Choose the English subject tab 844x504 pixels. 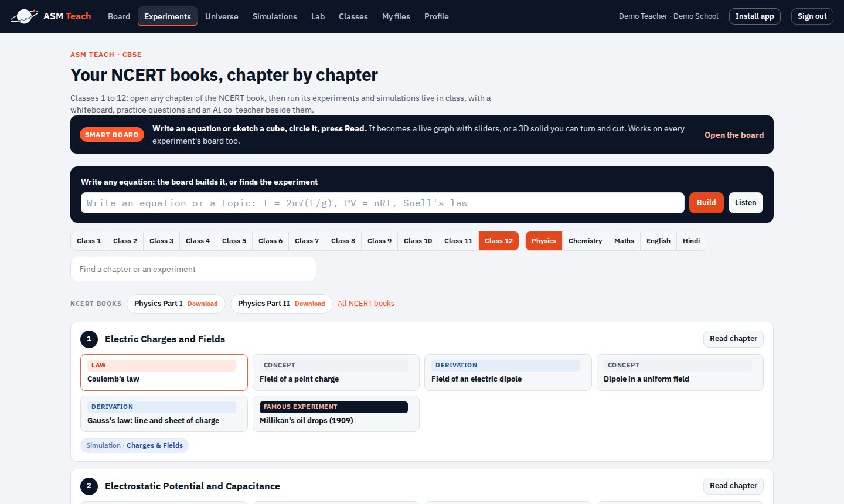(659, 241)
